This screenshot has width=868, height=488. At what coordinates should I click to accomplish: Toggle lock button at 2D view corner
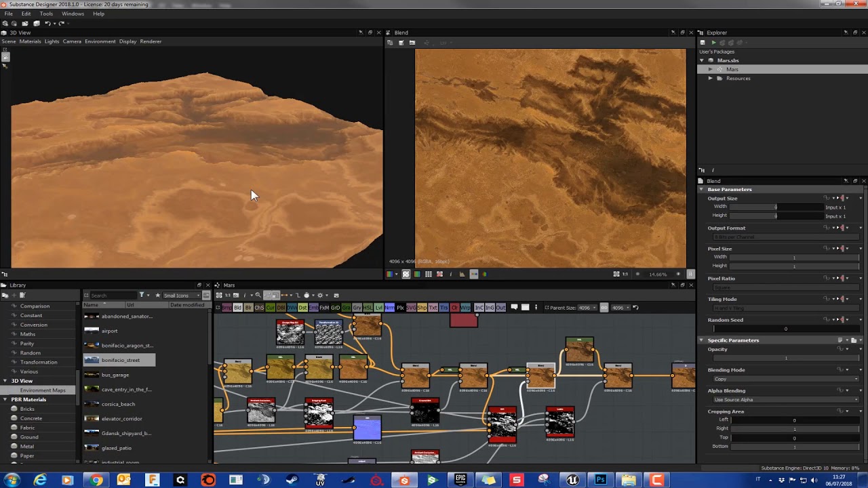(x=690, y=274)
